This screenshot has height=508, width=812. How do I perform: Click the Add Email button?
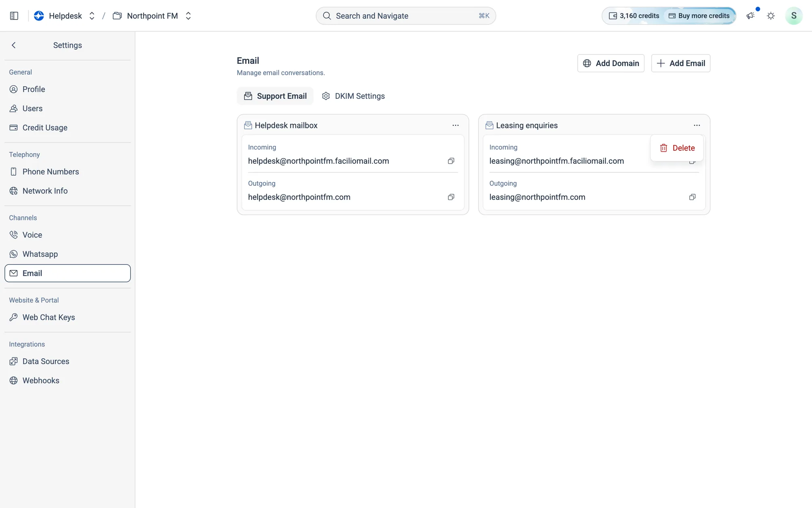point(680,63)
